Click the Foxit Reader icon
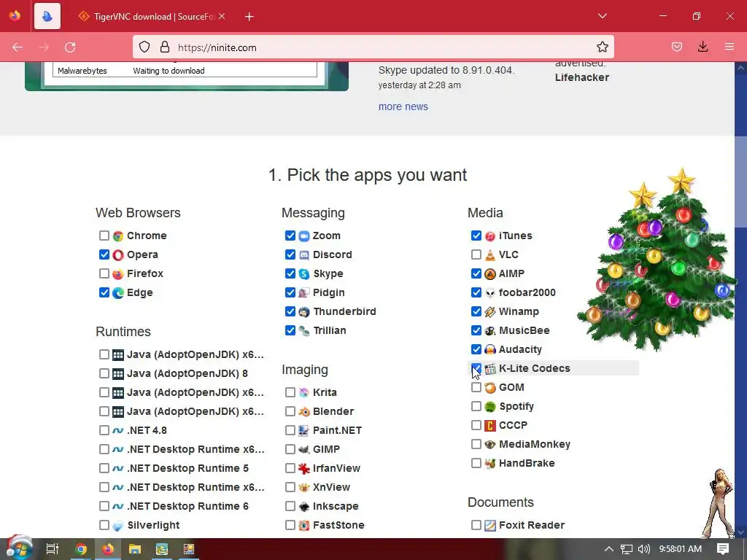The image size is (747, 560). pyautogui.click(x=490, y=525)
